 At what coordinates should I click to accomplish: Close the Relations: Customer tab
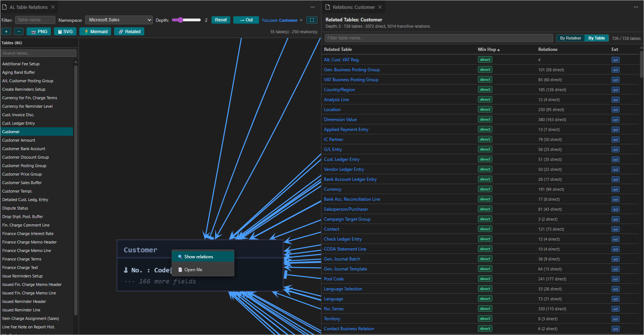[380, 7]
